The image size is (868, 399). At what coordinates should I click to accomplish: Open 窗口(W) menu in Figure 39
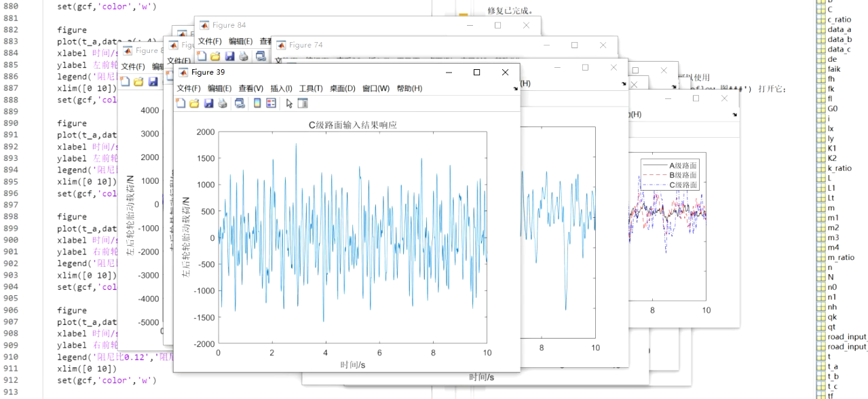tap(376, 88)
